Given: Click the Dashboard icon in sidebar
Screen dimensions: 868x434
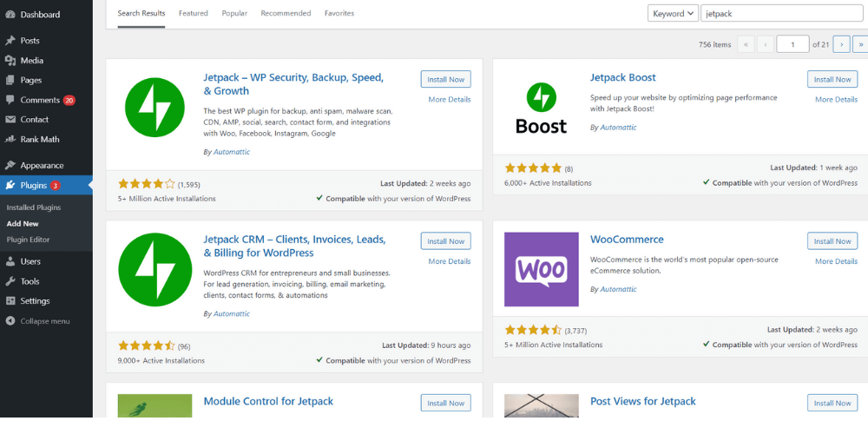Looking at the screenshot, I should click(10, 15).
